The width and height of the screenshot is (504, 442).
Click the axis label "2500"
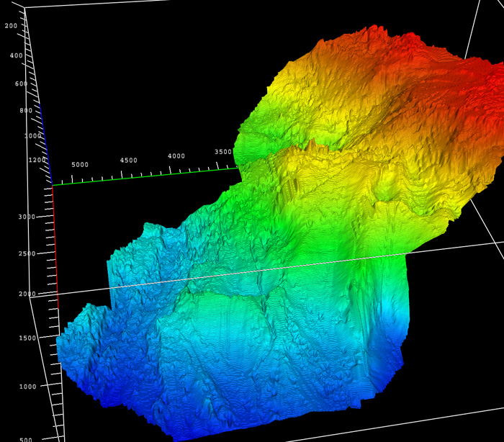[x=27, y=253]
